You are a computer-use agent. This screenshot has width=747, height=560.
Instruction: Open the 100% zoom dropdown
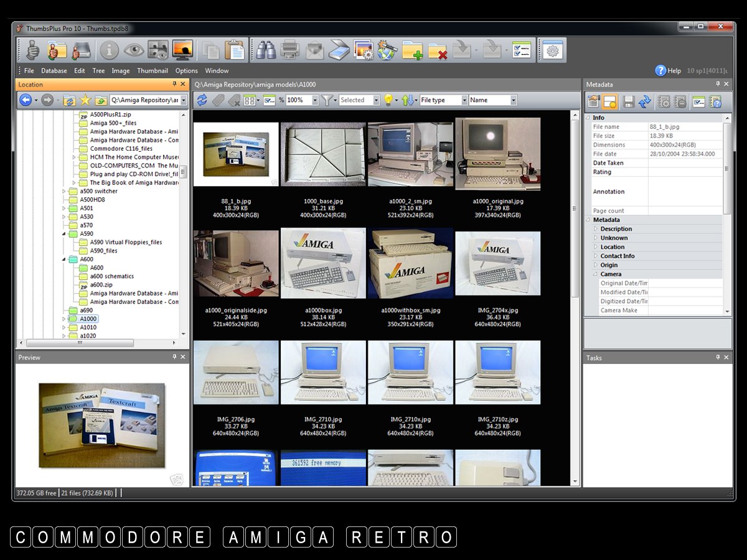pos(314,100)
